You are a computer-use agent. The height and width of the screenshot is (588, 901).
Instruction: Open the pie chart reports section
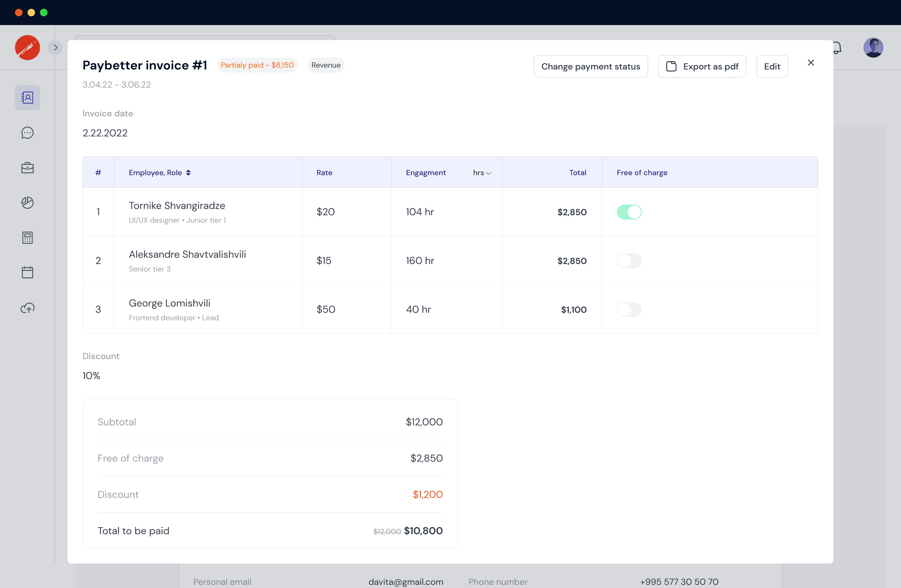(27, 202)
